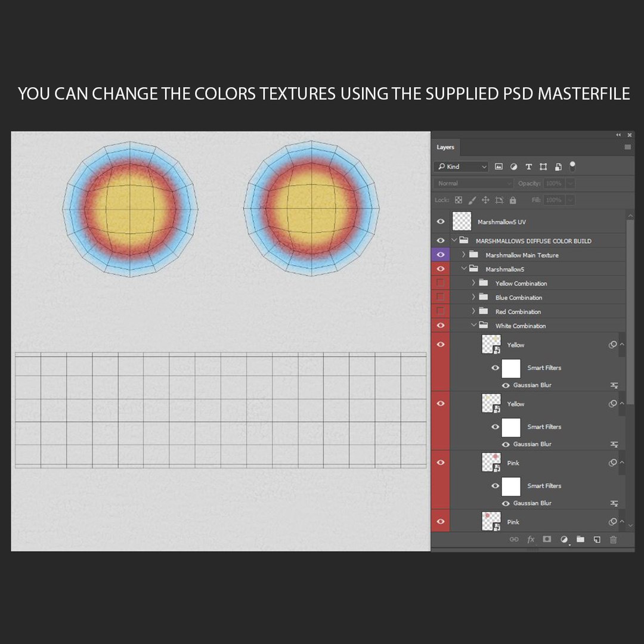Image resolution: width=644 pixels, height=644 pixels.
Task: Open blending options of second Yellow layer
Action: tap(612, 404)
